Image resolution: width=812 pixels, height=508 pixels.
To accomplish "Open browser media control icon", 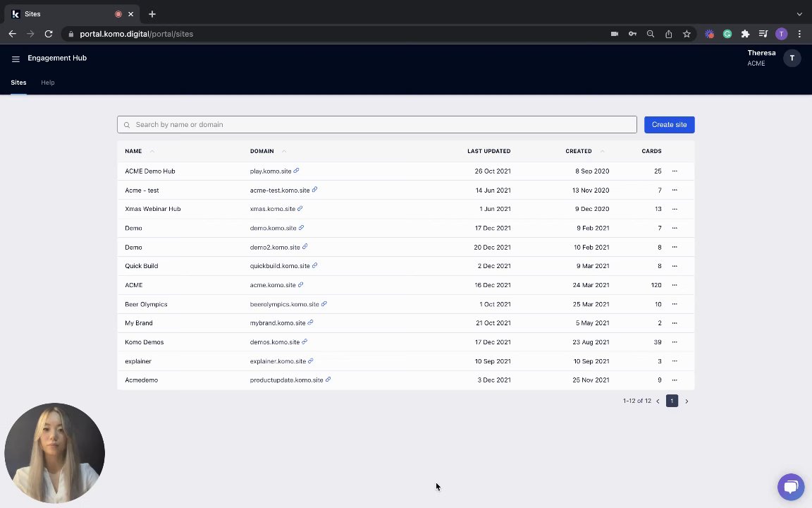I will [x=763, y=34].
